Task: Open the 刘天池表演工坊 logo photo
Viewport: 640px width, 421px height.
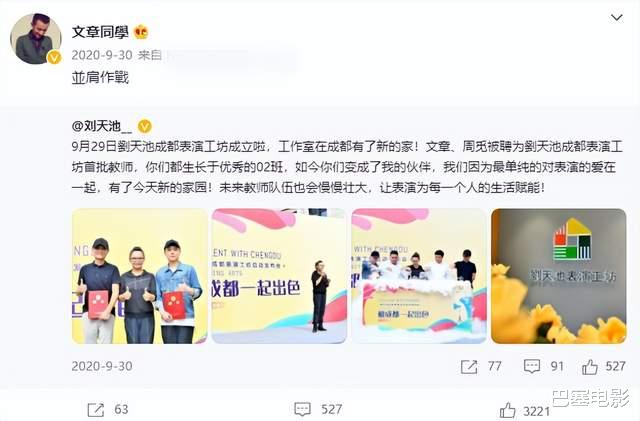Action: pyautogui.click(x=558, y=276)
